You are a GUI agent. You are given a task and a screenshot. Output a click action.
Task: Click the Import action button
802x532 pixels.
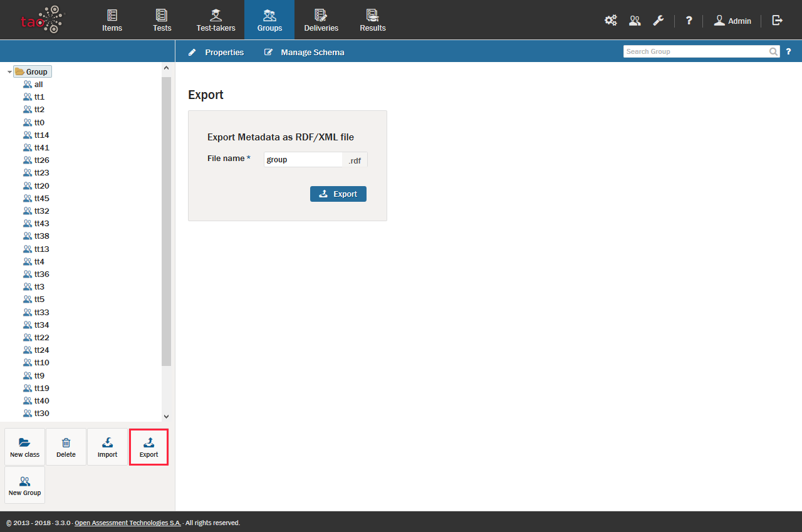tap(107, 447)
